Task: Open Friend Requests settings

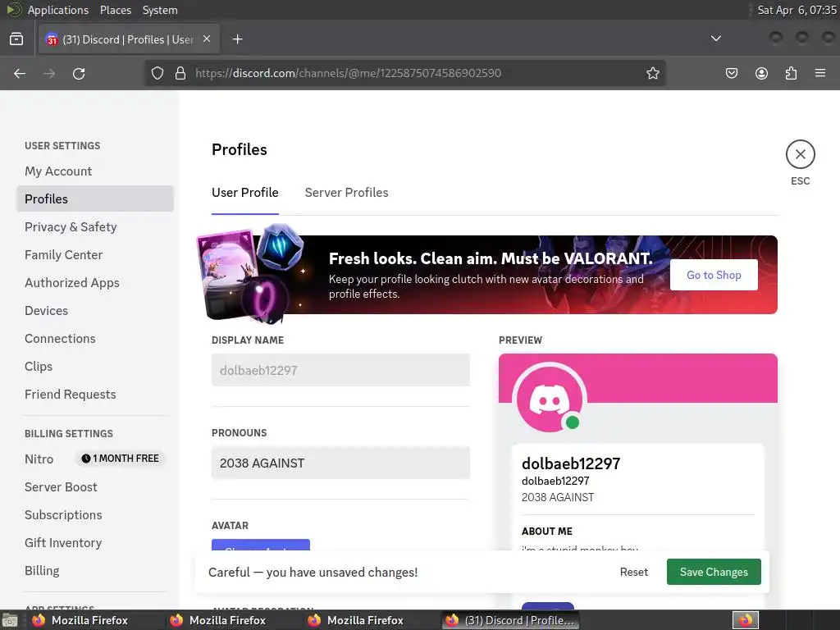Action: [x=95, y=394]
